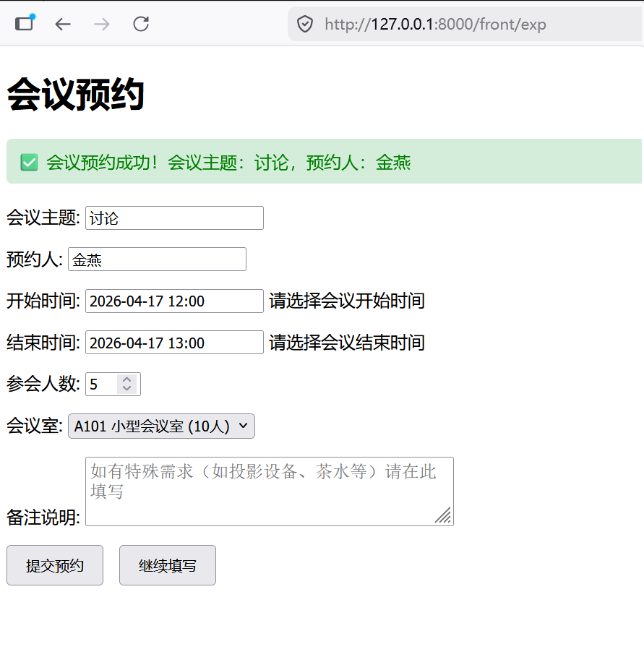Click the 开始时间 start time field

[x=173, y=301]
